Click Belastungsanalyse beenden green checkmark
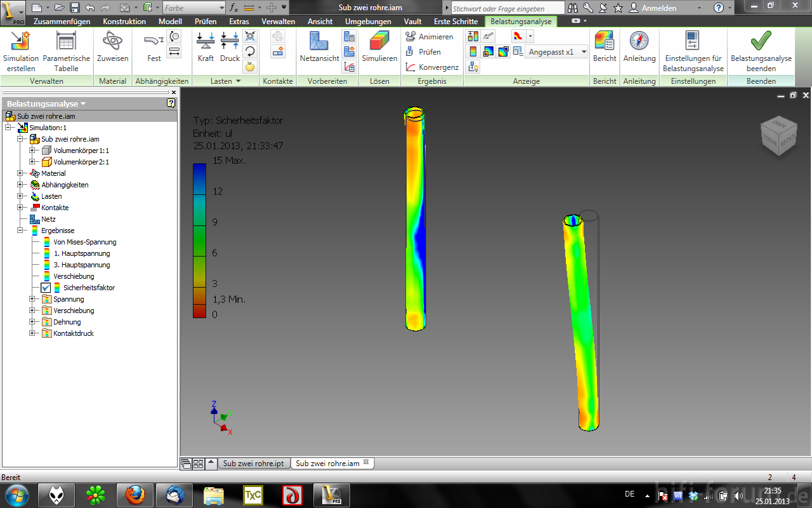Screen dimensions: 812x508 click(761, 42)
